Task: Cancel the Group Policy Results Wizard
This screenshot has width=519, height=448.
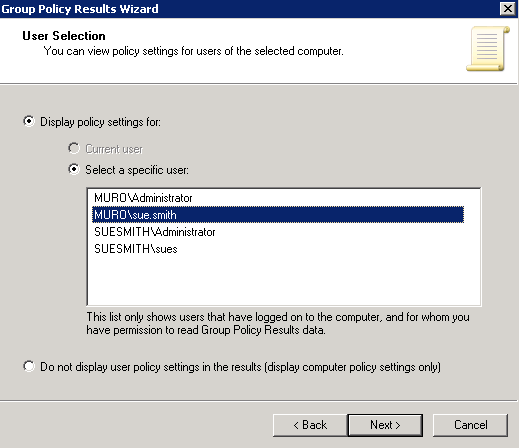Action: pyautogui.click(x=470, y=425)
